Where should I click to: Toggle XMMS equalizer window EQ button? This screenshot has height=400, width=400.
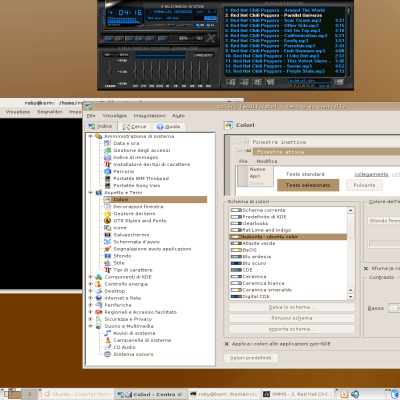tap(200, 25)
